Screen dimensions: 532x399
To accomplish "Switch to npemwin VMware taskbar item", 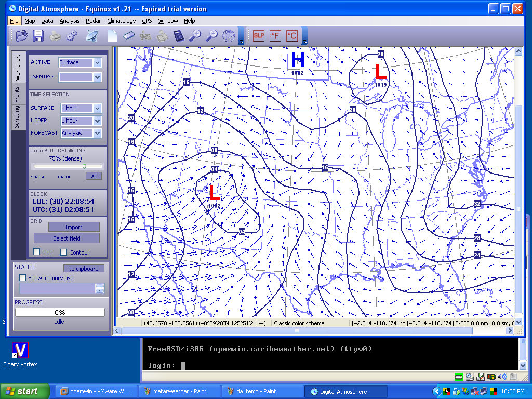I will [x=96, y=392].
